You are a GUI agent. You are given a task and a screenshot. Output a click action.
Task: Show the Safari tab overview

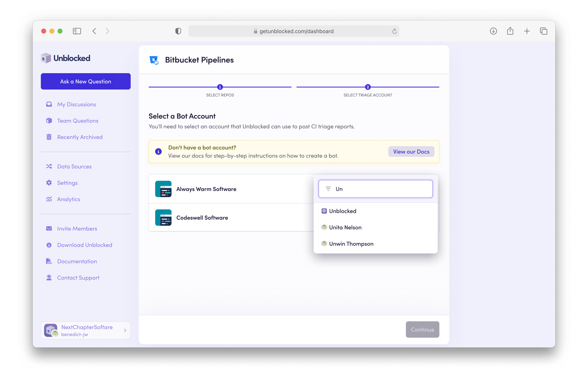543,31
